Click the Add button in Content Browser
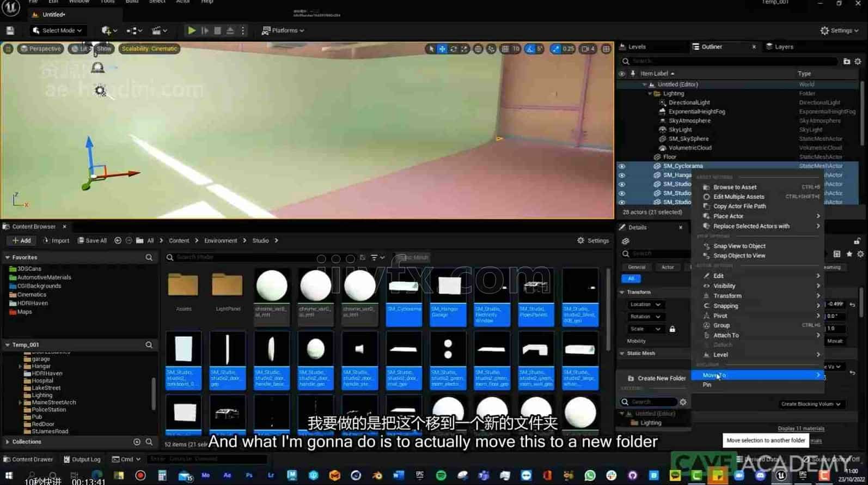Viewport: 868px width, 485px height. coord(21,241)
